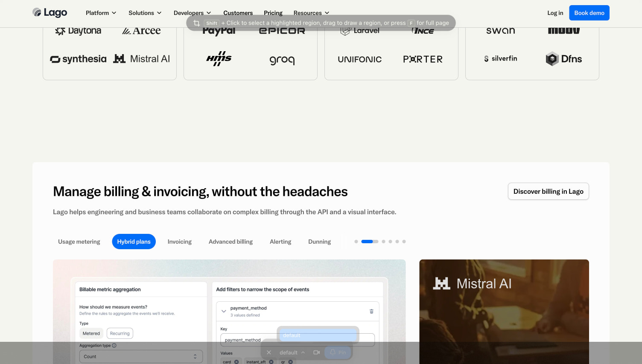Click the video camera icon on overlay toolbar

pyautogui.click(x=317, y=352)
